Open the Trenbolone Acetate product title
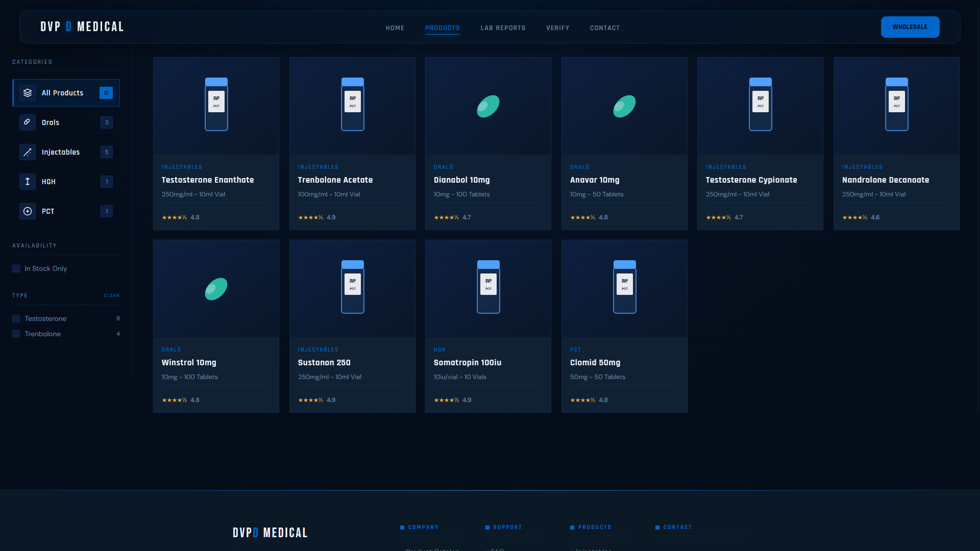The width and height of the screenshot is (980, 551). click(x=335, y=180)
